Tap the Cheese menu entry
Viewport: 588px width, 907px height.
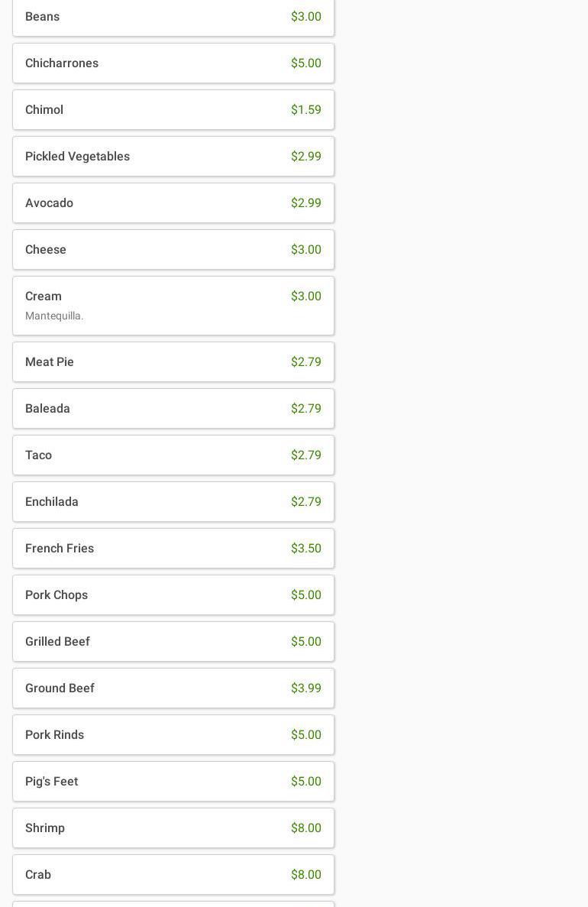(x=173, y=250)
